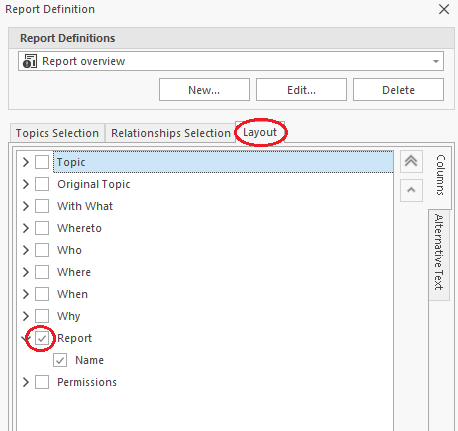Click the Edit... button
Screen dimensions: 458x431
301,90
